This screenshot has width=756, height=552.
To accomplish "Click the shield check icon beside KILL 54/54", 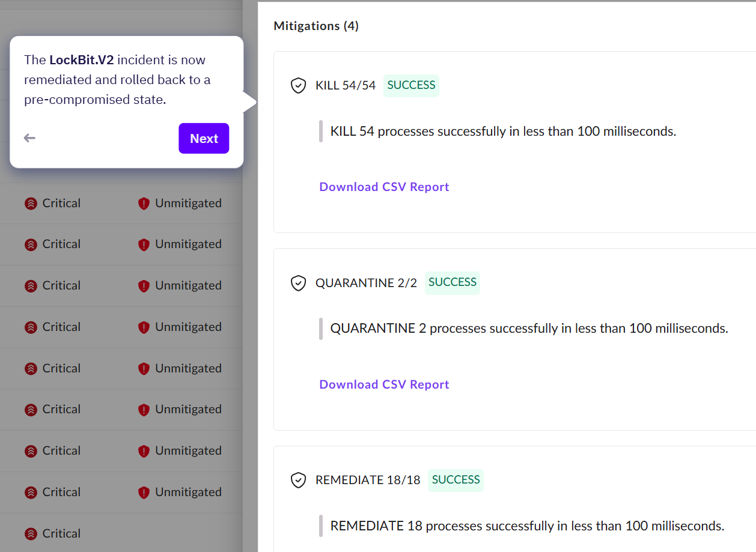I will pyautogui.click(x=298, y=86).
